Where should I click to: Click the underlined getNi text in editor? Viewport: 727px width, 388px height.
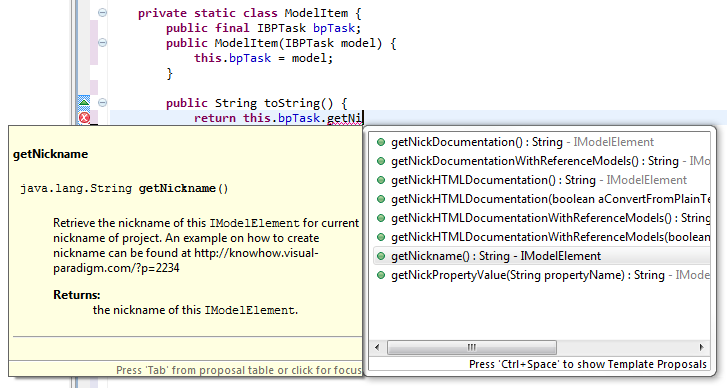coord(344,118)
